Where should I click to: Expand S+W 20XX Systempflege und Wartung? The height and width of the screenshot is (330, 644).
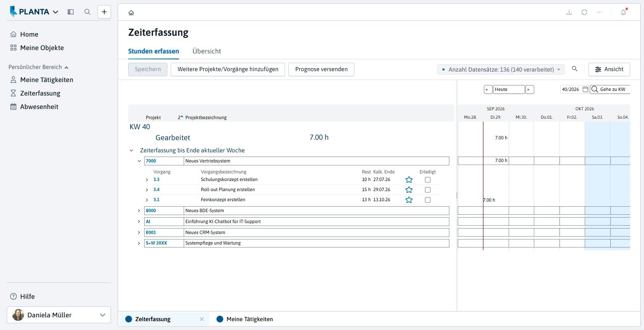point(139,243)
